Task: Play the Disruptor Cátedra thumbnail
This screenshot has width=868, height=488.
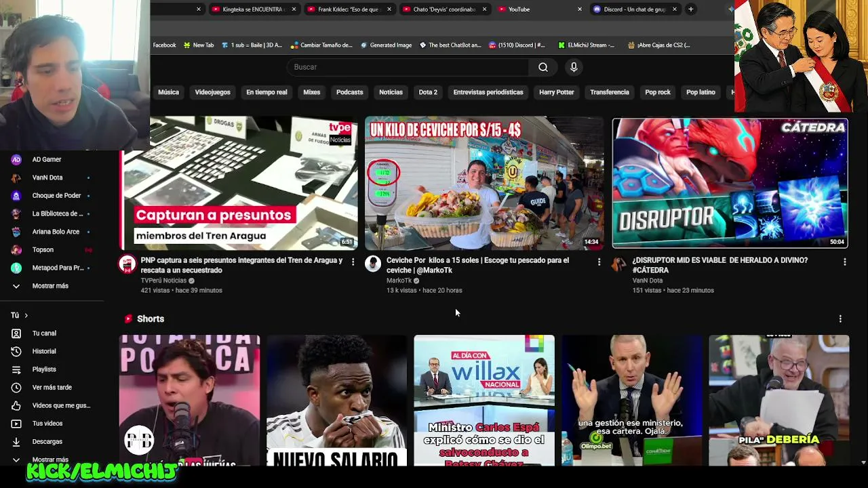Action: click(730, 183)
